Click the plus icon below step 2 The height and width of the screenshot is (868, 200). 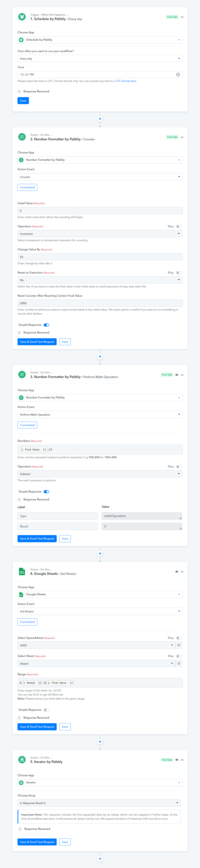tap(100, 356)
